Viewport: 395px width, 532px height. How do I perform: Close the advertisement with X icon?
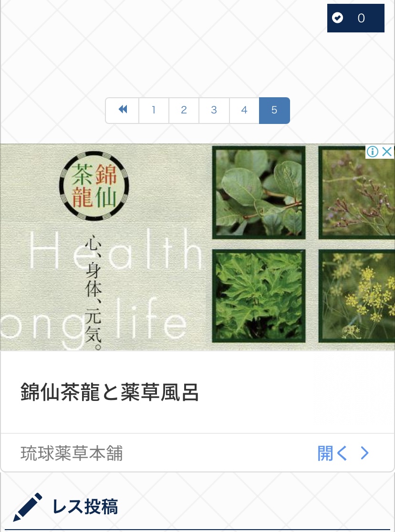[x=387, y=151]
